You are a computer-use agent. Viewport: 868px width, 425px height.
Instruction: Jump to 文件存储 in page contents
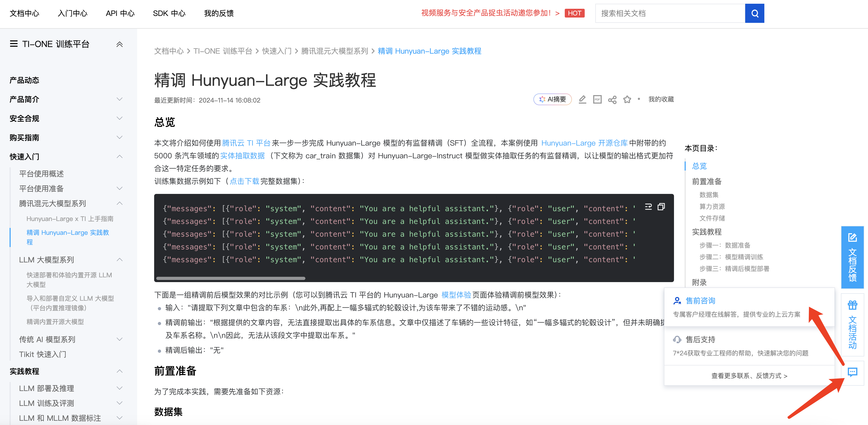712,218
